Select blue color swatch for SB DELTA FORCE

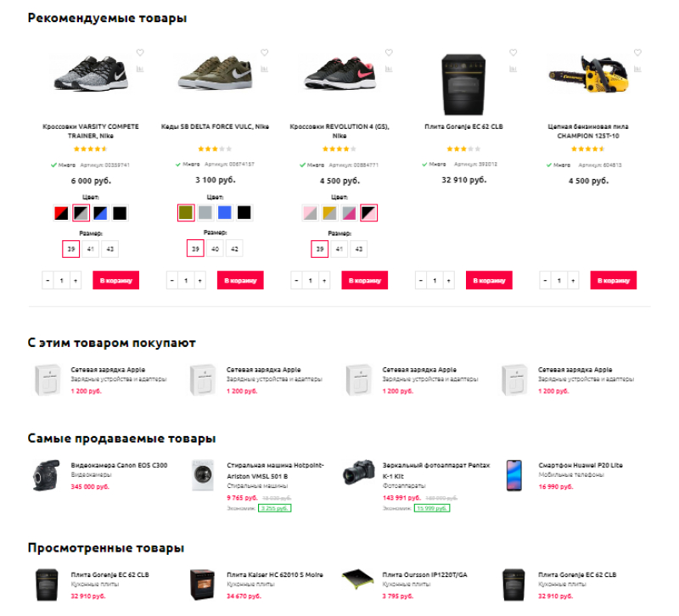coord(224,213)
